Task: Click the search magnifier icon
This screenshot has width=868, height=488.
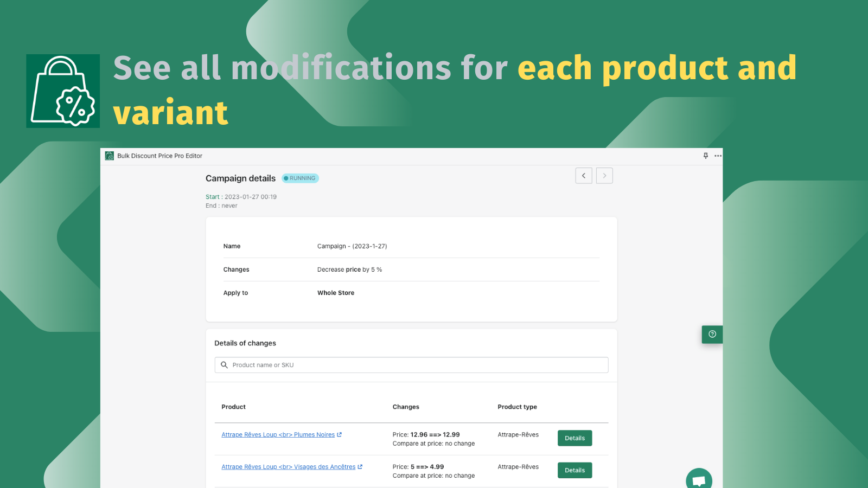Action: pyautogui.click(x=224, y=365)
